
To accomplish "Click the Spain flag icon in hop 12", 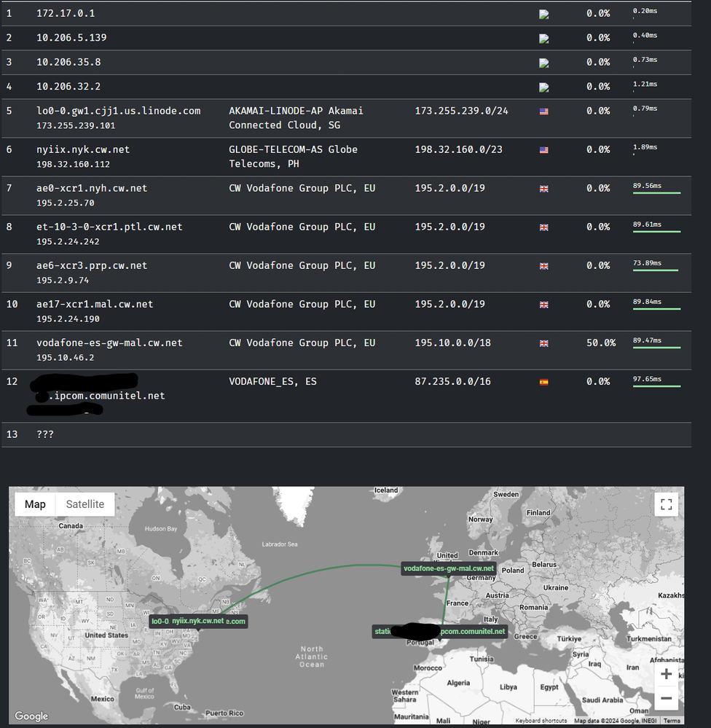I will [543, 382].
